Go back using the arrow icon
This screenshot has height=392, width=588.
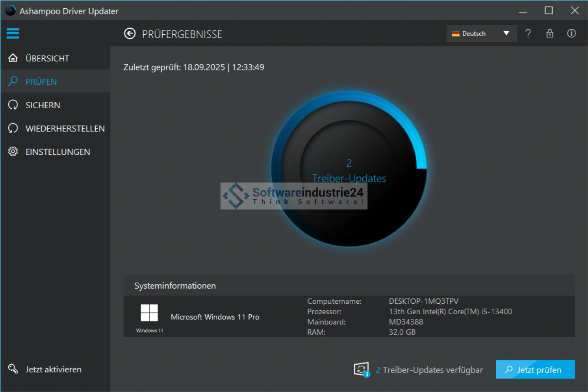pos(130,34)
